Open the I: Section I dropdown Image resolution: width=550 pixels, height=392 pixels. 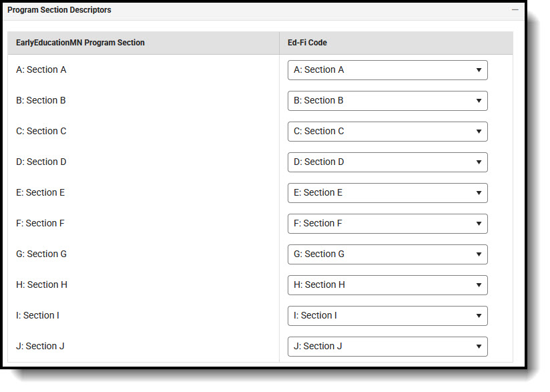(x=387, y=316)
